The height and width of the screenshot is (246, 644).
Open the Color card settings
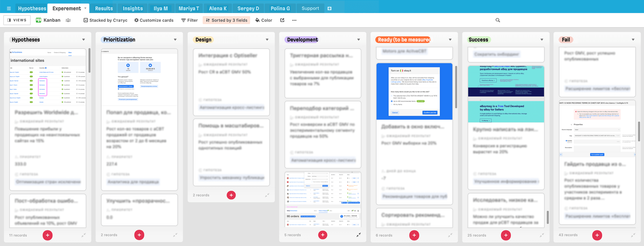[x=264, y=20]
